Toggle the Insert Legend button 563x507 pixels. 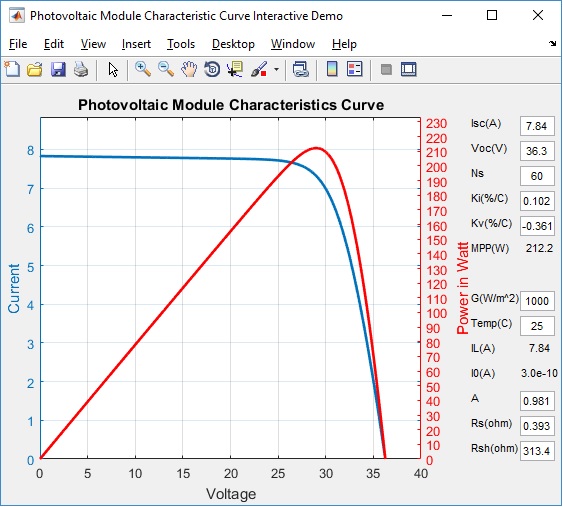coord(355,69)
